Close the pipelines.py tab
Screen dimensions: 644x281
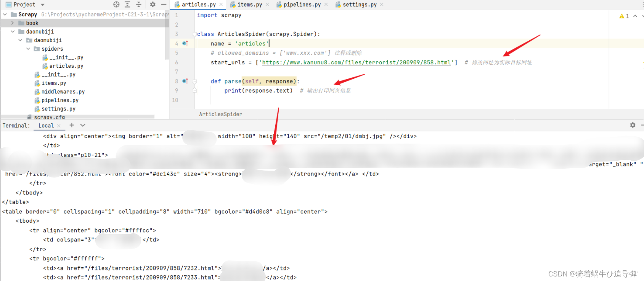tap(326, 5)
